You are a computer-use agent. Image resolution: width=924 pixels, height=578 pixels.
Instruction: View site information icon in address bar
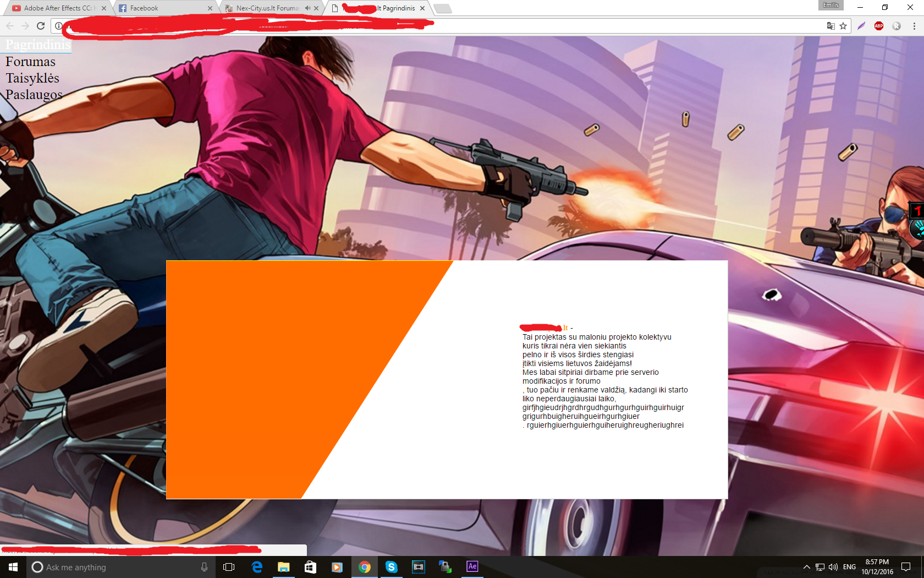(58, 26)
